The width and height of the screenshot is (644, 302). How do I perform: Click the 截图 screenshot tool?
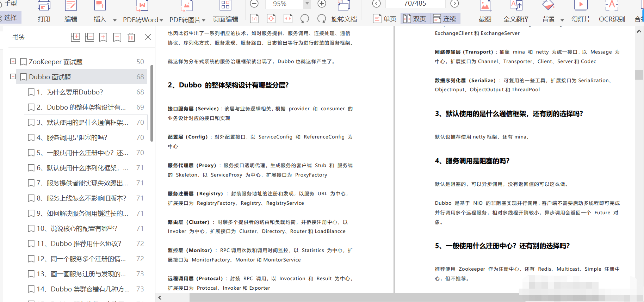click(485, 12)
